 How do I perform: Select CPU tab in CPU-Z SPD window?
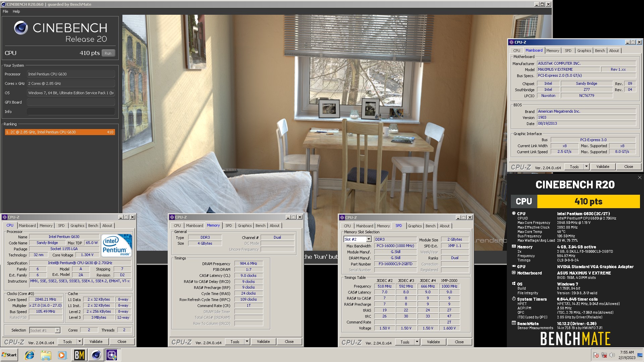pyautogui.click(x=347, y=226)
